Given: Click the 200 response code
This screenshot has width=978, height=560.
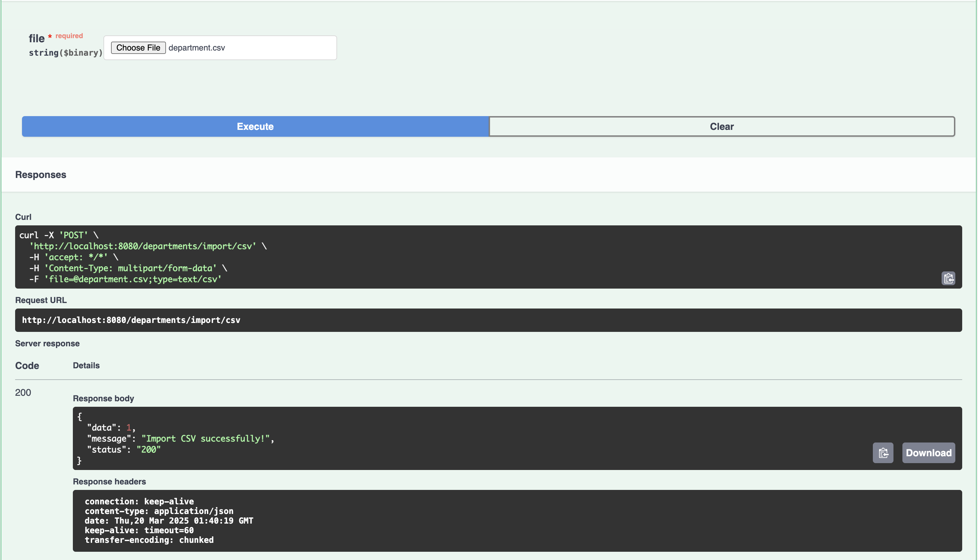Looking at the screenshot, I should [23, 392].
